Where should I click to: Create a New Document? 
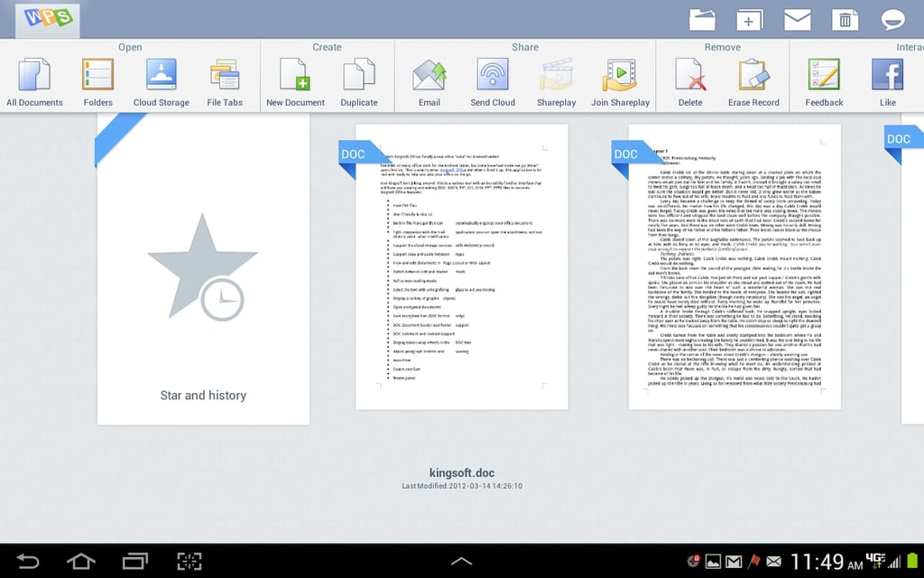(295, 82)
